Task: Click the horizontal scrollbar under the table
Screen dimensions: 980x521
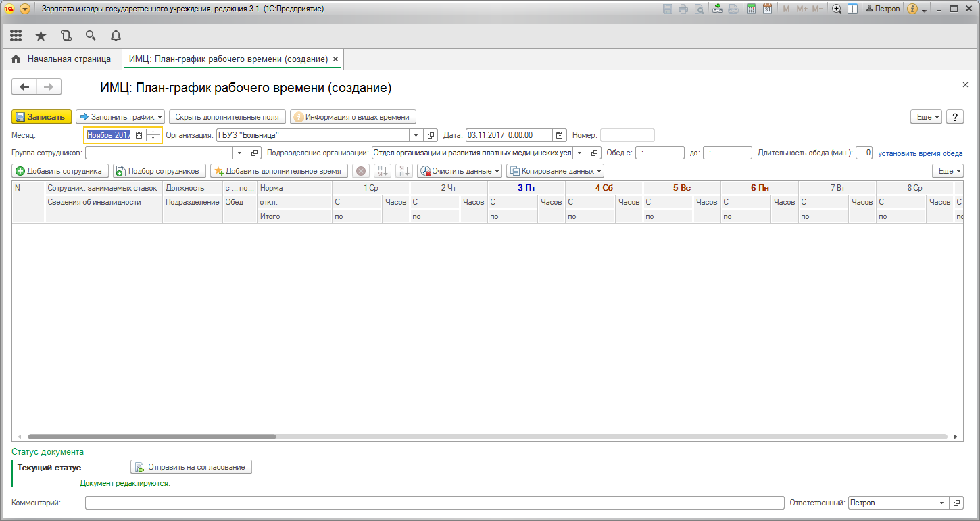Action: click(151, 437)
